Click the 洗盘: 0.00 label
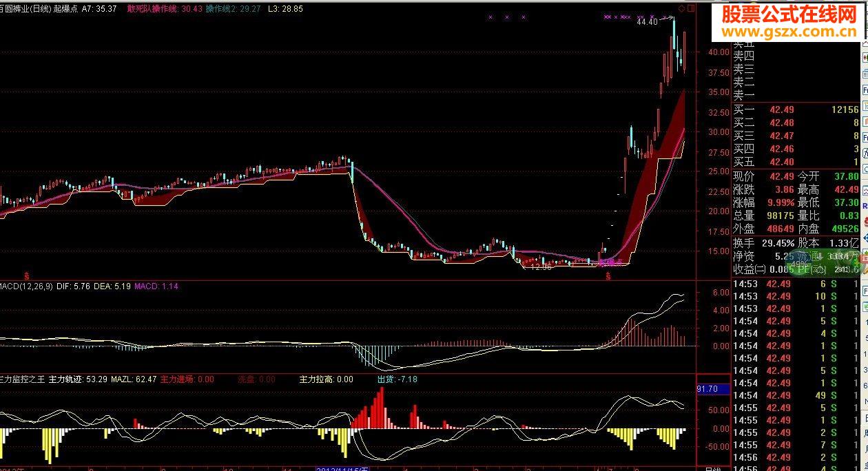The height and width of the screenshot is (471, 868). (256, 379)
